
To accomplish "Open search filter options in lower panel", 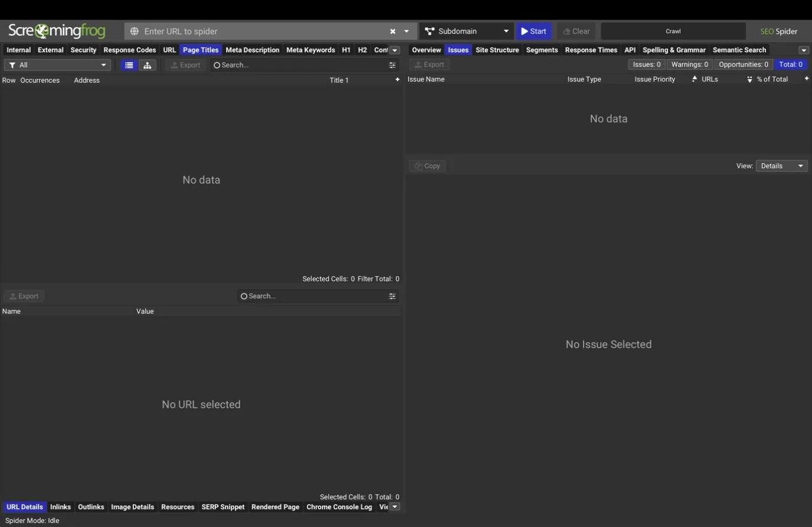I will click(392, 296).
